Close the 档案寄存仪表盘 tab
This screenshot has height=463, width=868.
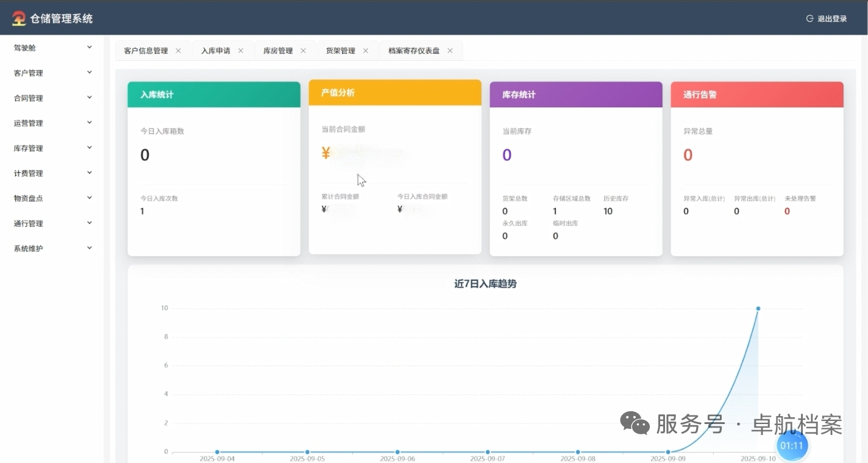pyautogui.click(x=450, y=51)
